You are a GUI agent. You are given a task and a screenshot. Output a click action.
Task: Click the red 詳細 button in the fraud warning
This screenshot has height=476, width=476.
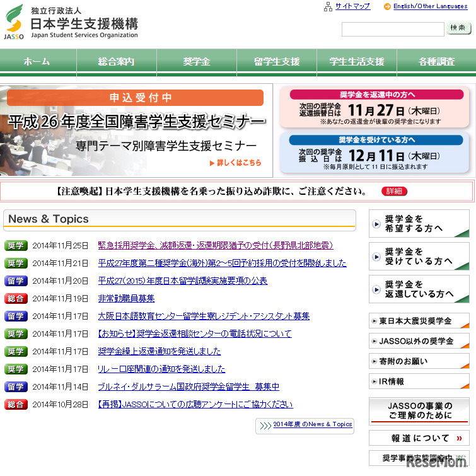click(394, 191)
